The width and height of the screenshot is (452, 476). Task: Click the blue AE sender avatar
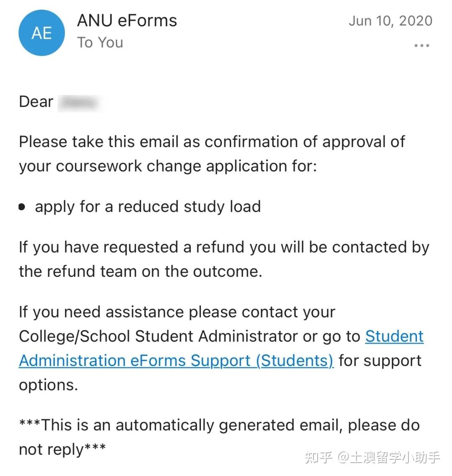pyautogui.click(x=42, y=33)
